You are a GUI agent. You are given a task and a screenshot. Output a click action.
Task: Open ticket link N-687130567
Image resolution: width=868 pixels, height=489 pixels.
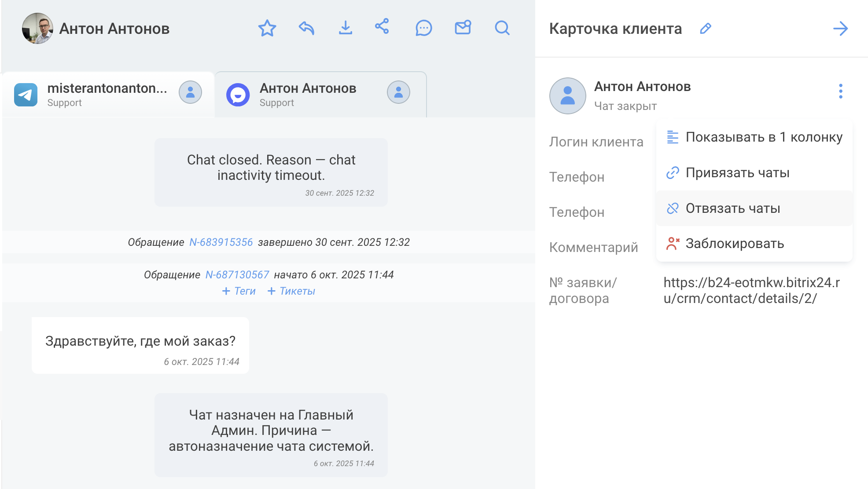tap(237, 275)
